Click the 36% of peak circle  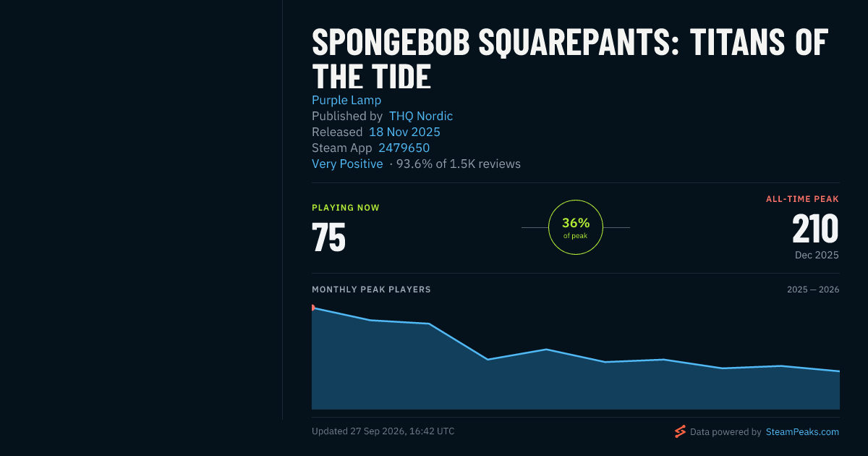click(x=576, y=227)
